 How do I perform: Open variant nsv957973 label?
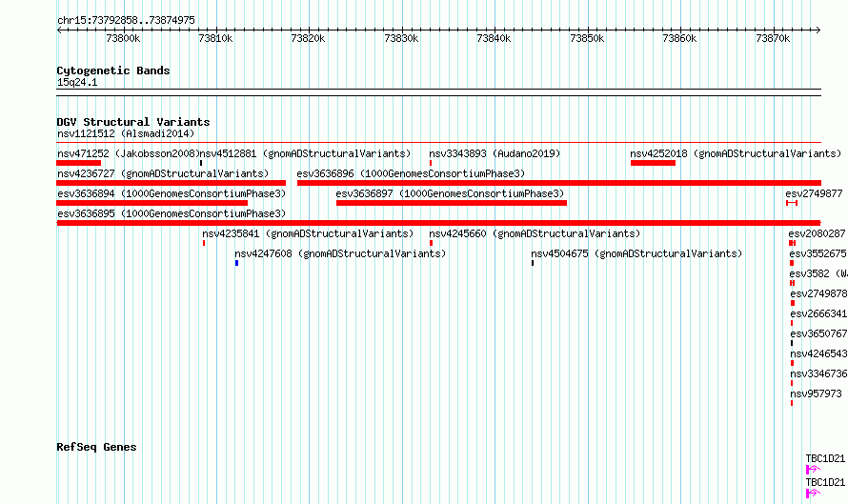pos(817,393)
